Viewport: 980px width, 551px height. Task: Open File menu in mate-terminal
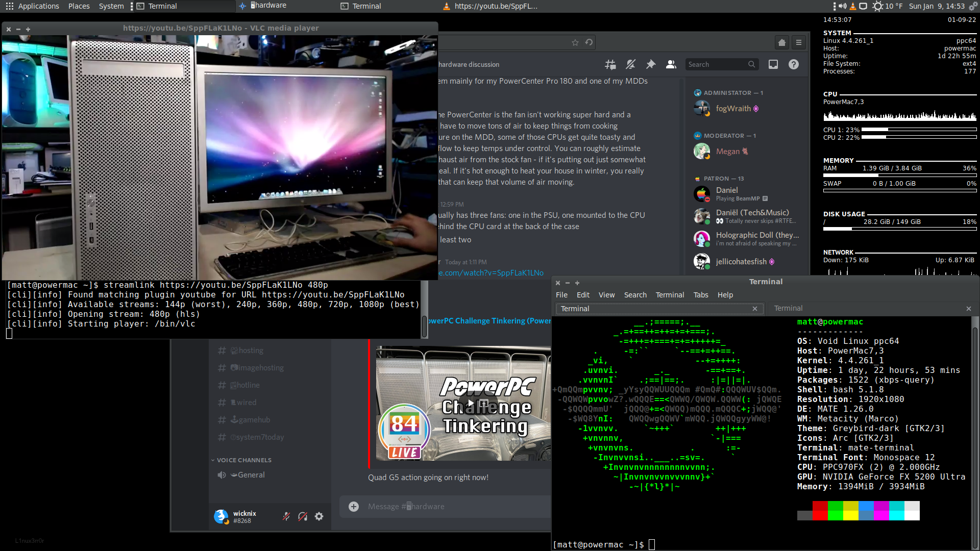(x=561, y=295)
